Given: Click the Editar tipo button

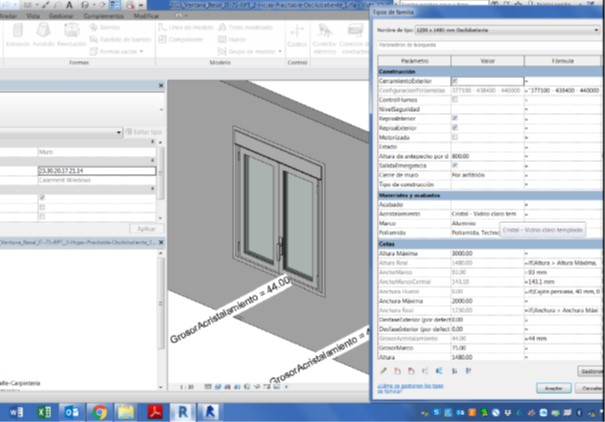Looking at the screenshot, I should click(144, 132).
